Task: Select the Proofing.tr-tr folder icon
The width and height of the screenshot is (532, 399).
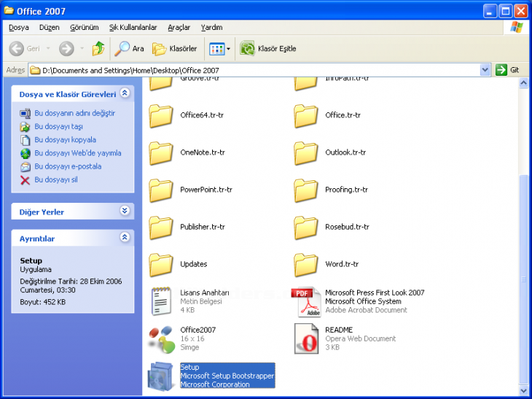Action: click(305, 190)
